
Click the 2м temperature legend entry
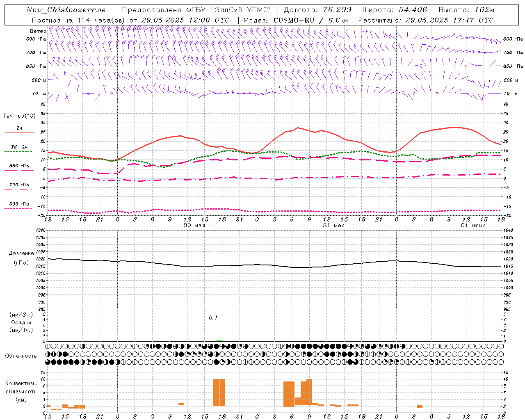tap(19, 128)
